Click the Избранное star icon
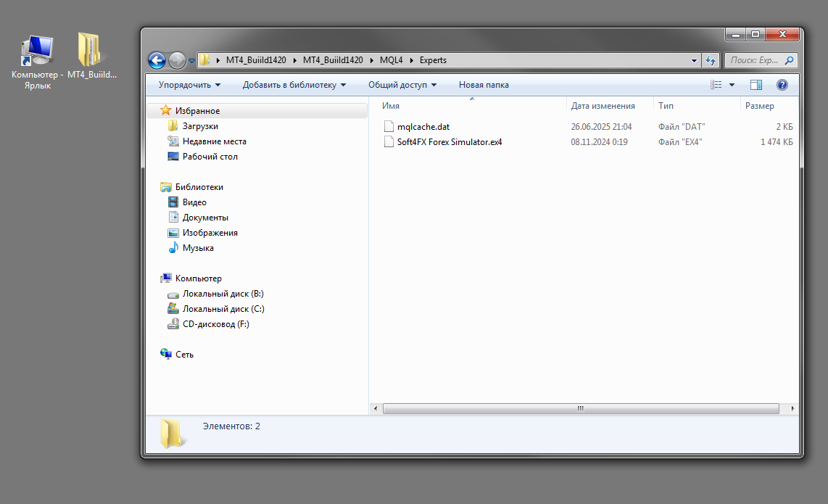This screenshot has height=504, width=828. 166,110
